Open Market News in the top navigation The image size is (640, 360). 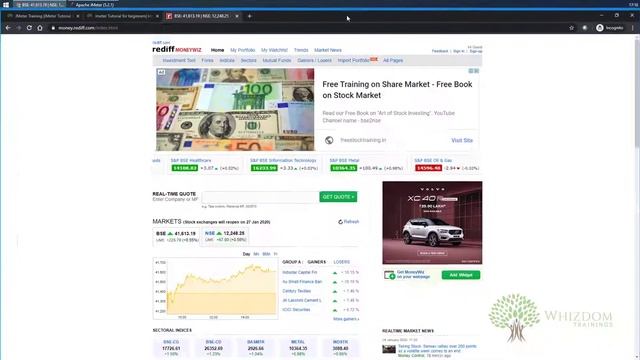click(328, 50)
